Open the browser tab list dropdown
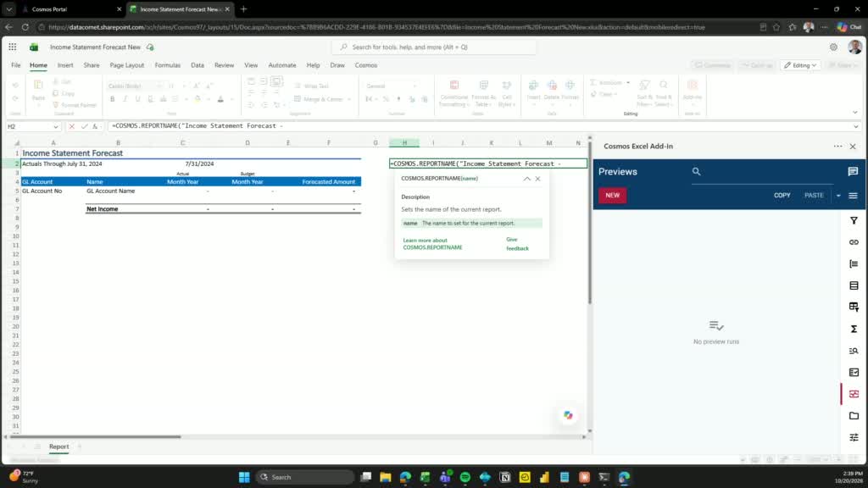This screenshot has width=868, height=488. point(8,9)
